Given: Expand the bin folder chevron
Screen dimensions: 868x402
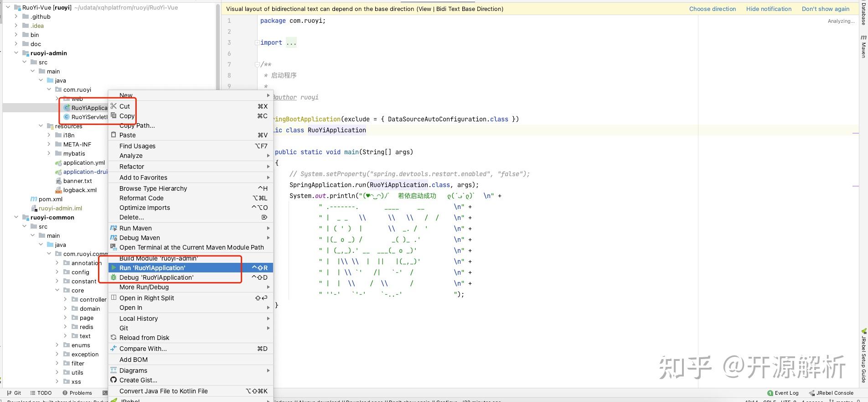Looking at the screenshot, I should point(16,35).
